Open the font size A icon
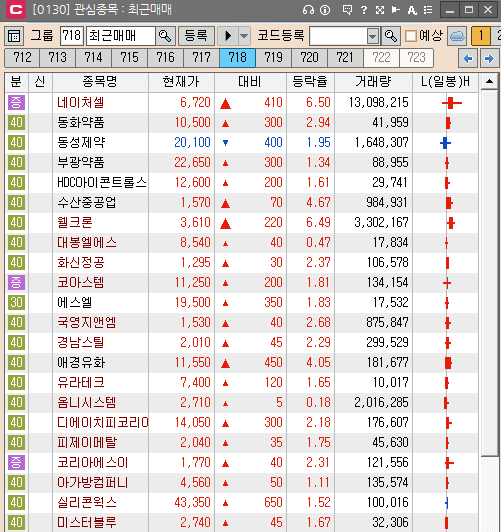This screenshot has width=501, height=532. pyautogui.click(x=412, y=10)
